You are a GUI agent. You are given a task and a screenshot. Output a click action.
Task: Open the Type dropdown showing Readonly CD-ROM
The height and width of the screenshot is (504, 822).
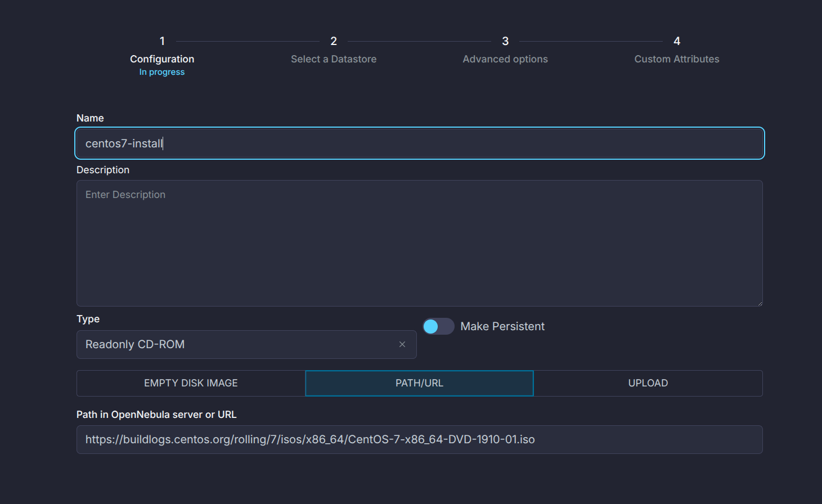tap(246, 344)
